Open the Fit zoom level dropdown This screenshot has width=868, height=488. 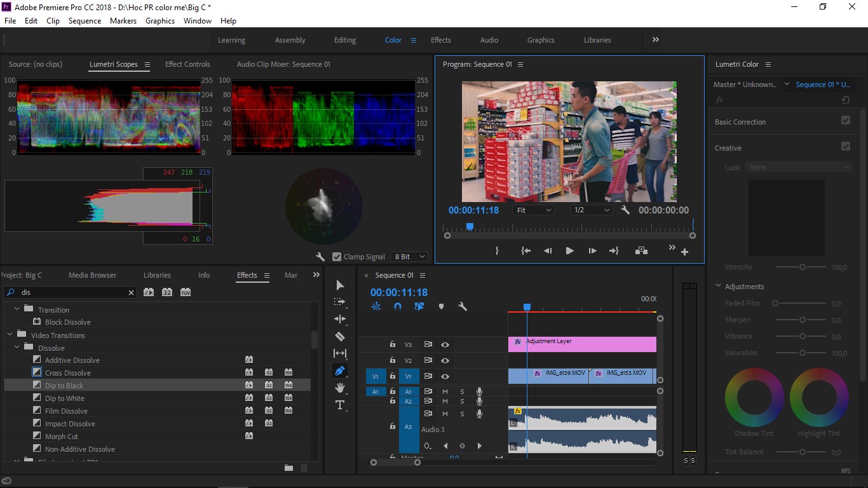coord(533,210)
